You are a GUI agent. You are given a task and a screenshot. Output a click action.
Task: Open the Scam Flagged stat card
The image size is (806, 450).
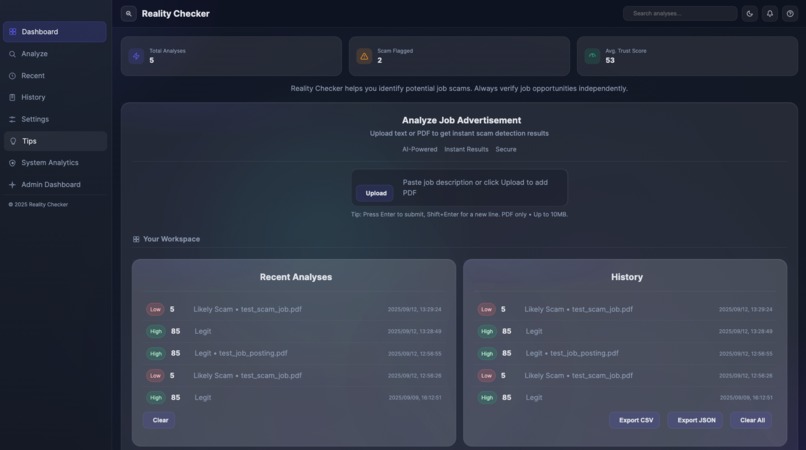pyautogui.click(x=459, y=56)
